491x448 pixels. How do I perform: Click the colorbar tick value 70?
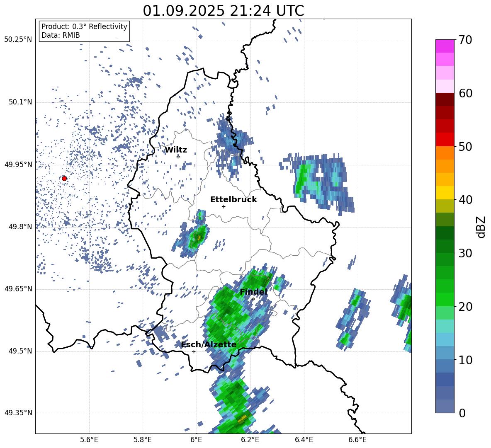[x=465, y=40]
